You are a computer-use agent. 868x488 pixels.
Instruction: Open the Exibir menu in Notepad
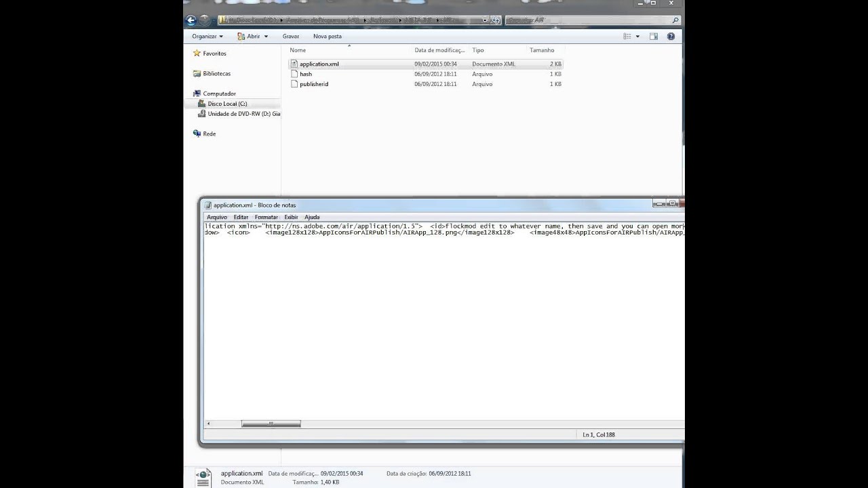(x=291, y=217)
